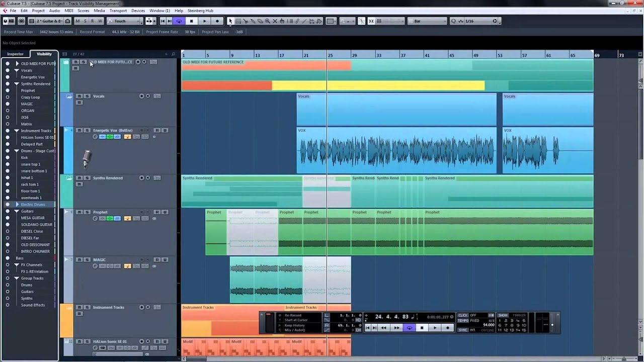Open the File menu

[13, 11]
